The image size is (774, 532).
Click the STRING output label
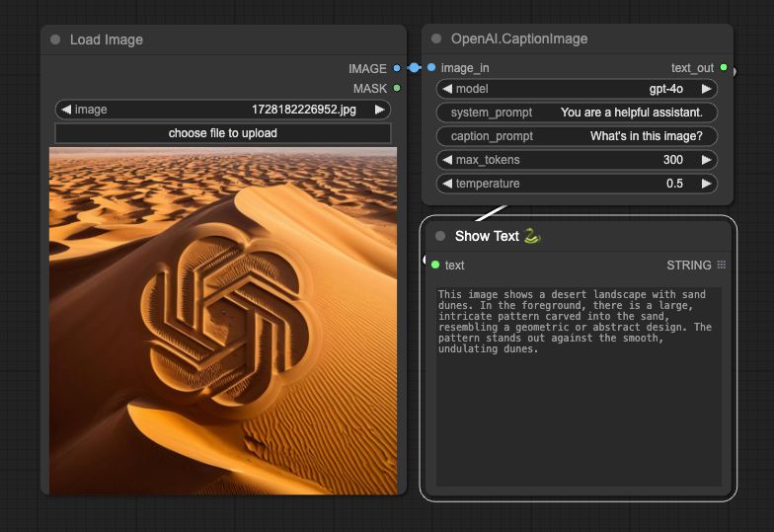[689, 265]
